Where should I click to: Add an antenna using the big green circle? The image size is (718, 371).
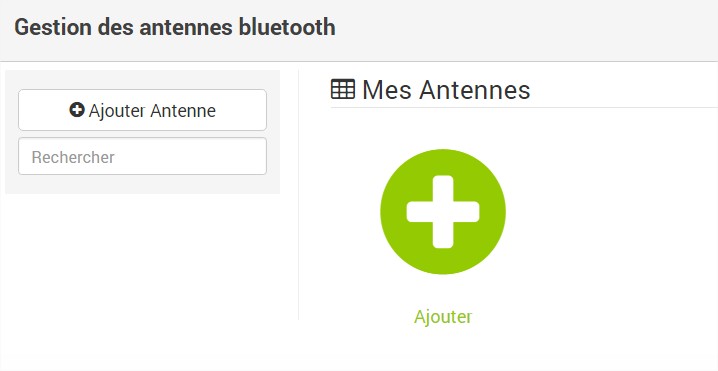(443, 212)
